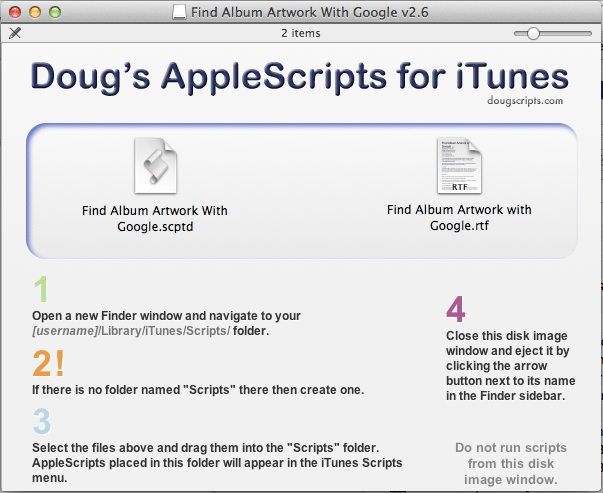This screenshot has height=493, width=603.
Task: Click the "Find Album Artwork with Google.rtf" file name
Action: pos(459,217)
